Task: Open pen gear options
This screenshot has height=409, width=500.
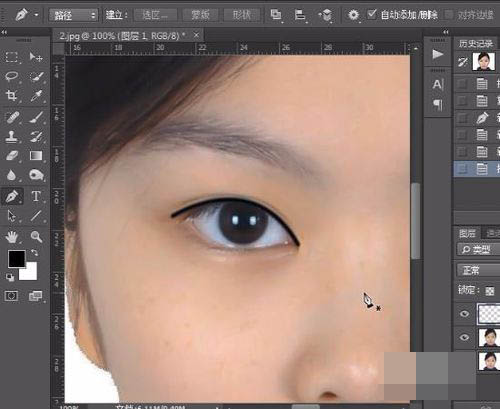Action: [353, 15]
